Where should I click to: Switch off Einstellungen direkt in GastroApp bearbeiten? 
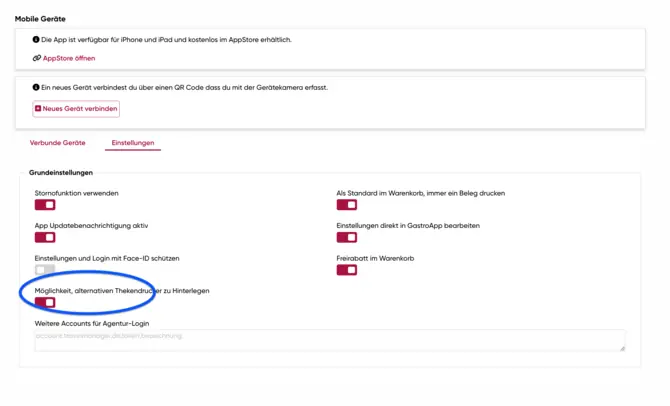coord(346,238)
